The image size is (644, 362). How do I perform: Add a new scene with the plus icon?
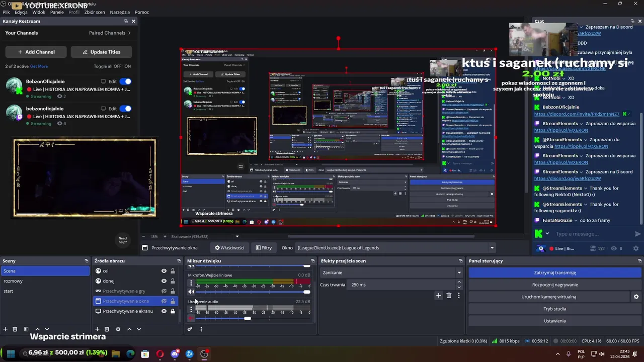(x=5, y=329)
